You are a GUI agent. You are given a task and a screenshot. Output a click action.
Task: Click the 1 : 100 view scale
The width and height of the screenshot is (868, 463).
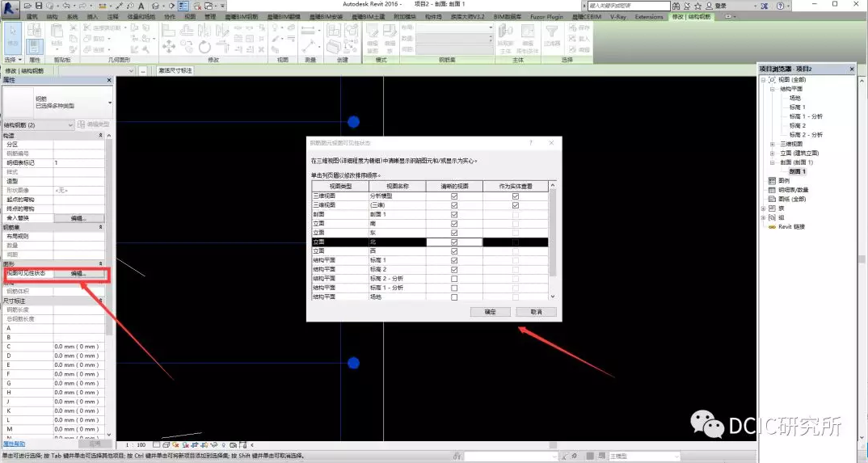[136, 444]
